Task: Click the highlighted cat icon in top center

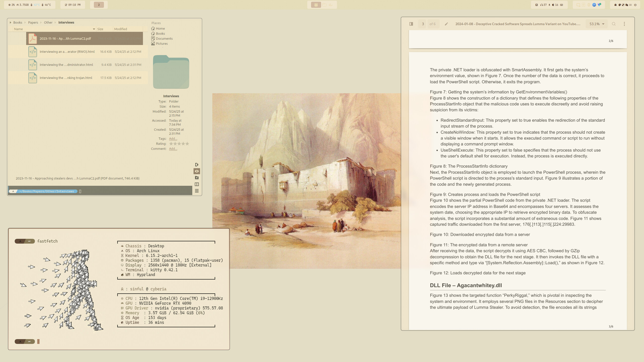Action: (x=316, y=5)
